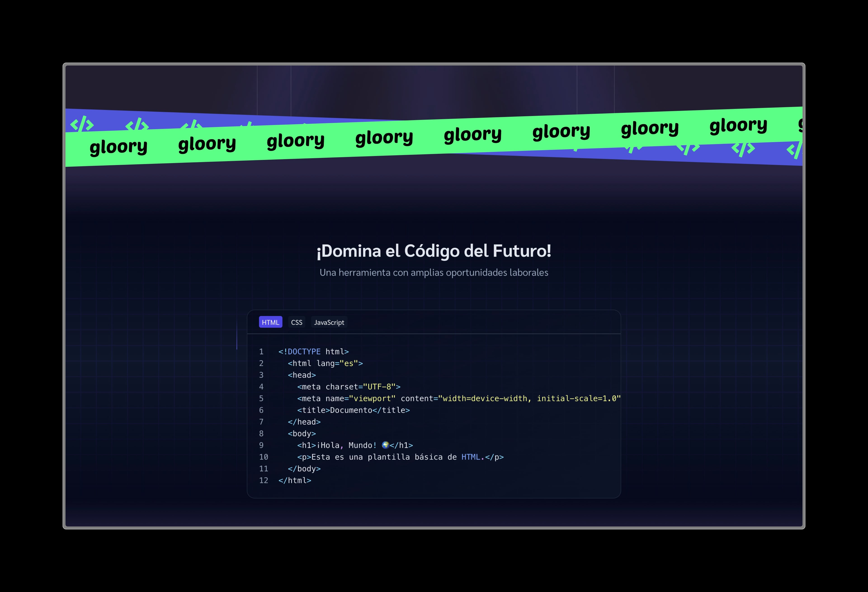
Task: Click the title Documento line in the code
Action: 353,410
